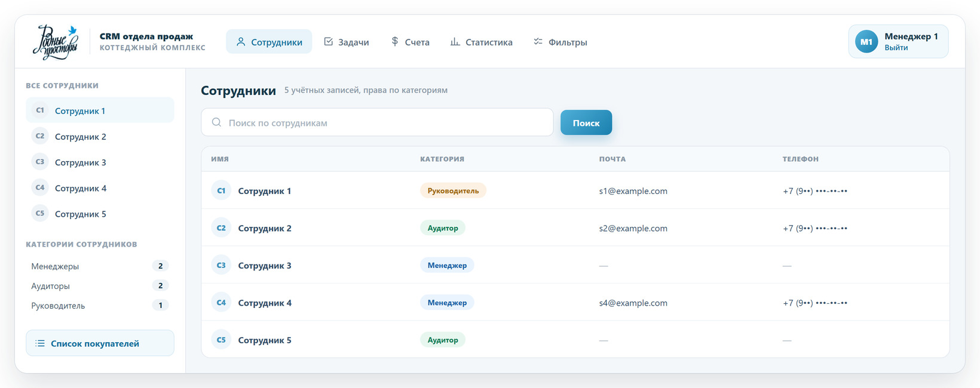This screenshot has width=980, height=388.
Task: Click the C4 avatar in table row
Action: tap(221, 303)
